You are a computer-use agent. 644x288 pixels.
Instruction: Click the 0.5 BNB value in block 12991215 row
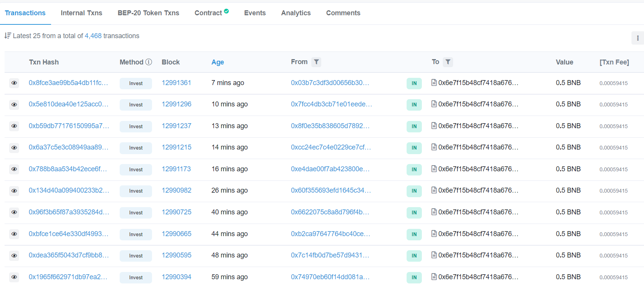pyautogui.click(x=568, y=147)
